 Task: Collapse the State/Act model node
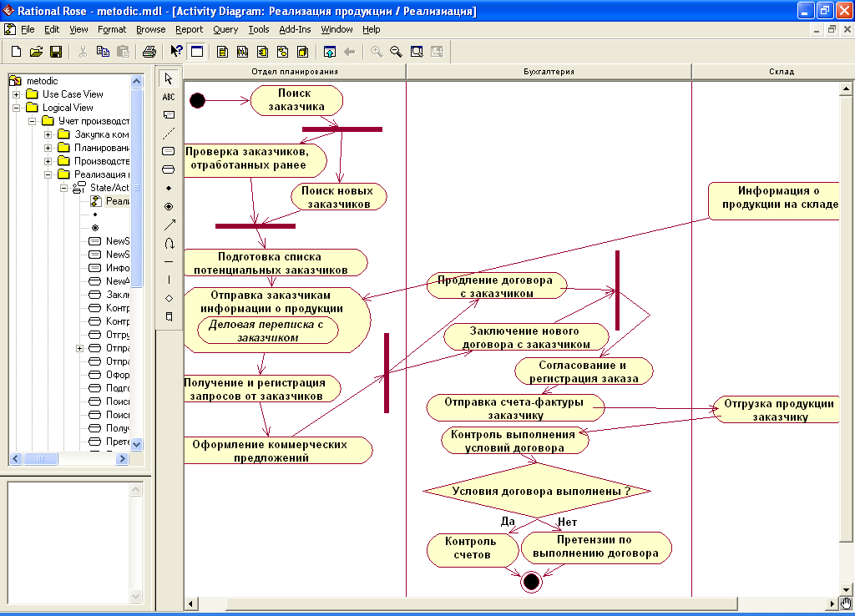coord(63,188)
